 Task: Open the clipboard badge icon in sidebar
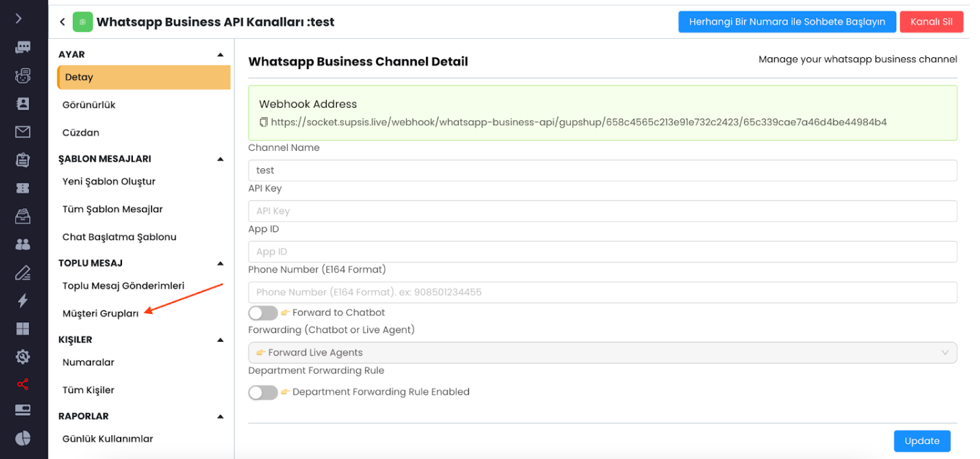coord(23,159)
